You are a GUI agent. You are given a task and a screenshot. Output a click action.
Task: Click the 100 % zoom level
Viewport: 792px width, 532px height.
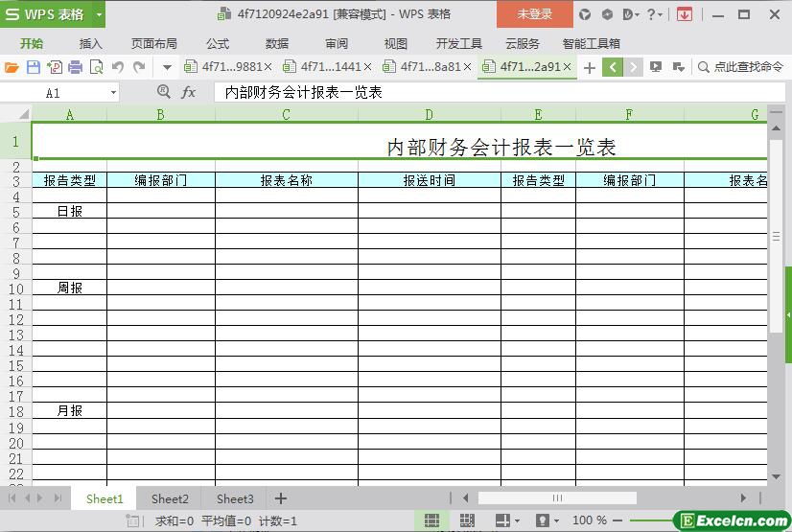coord(590,520)
